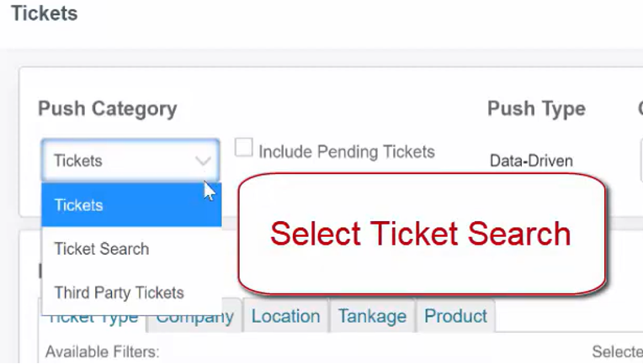This screenshot has height=364, width=643.
Task: Pick Third Party Tickets from the dropdown
Action: pyautogui.click(x=131, y=293)
